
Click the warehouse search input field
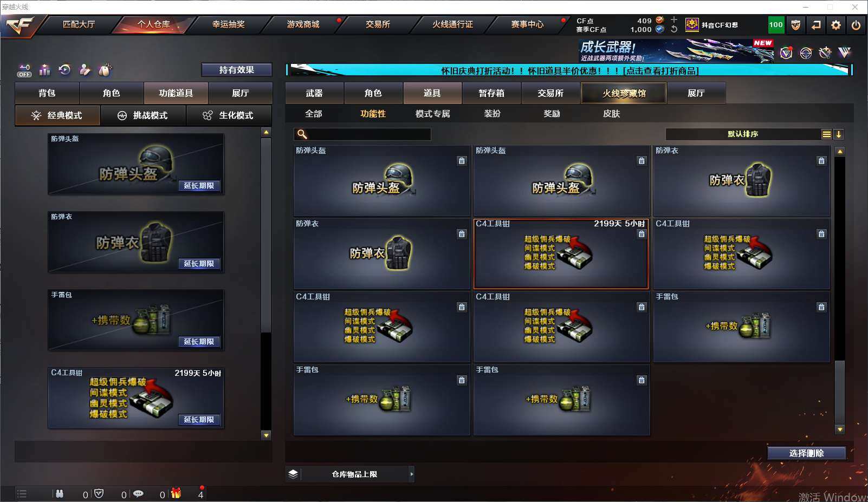[362, 134]
